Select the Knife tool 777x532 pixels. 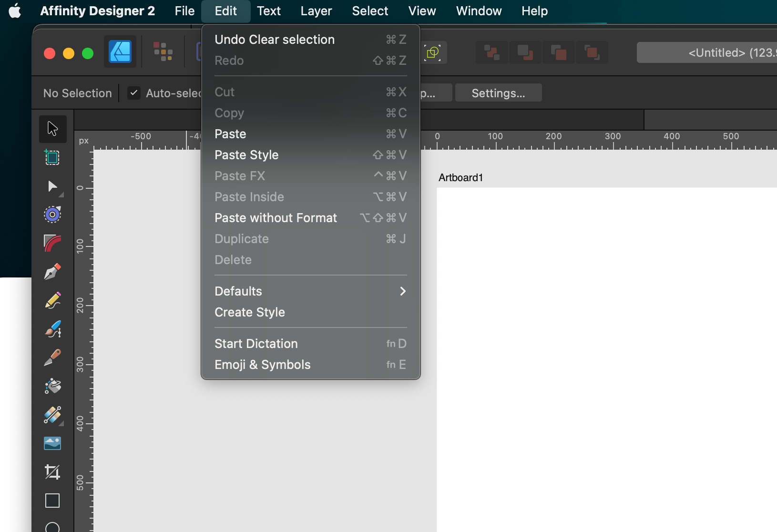(52, 358)
